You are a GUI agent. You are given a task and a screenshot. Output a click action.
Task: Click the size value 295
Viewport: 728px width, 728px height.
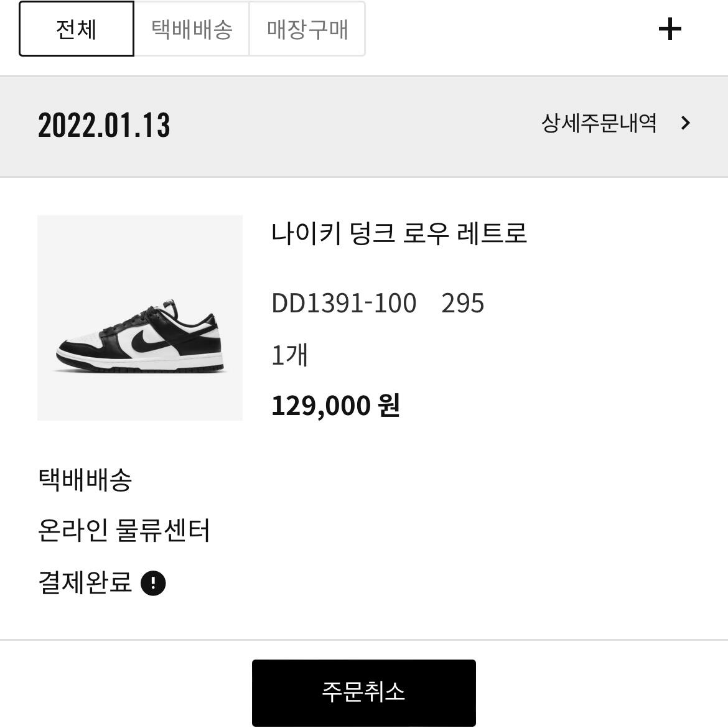462,303
